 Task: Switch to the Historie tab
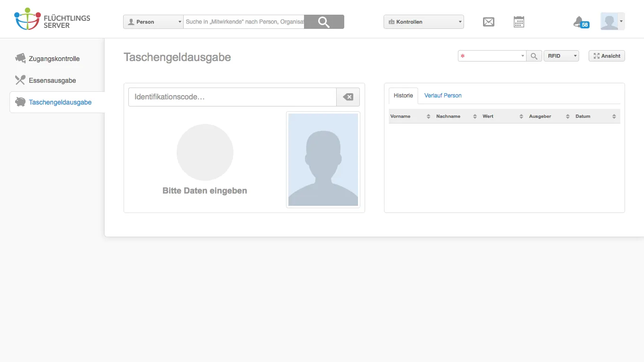point(403,96)
